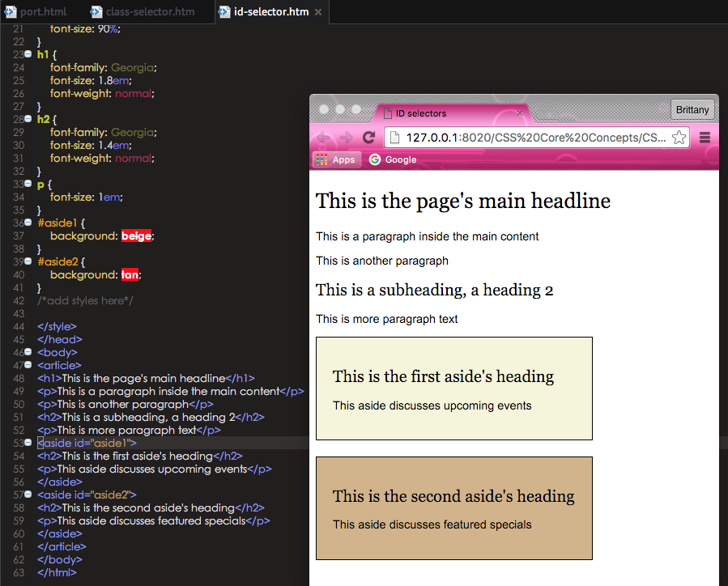Click the file icon on the id-selector.htm tab

pos(227,12)
